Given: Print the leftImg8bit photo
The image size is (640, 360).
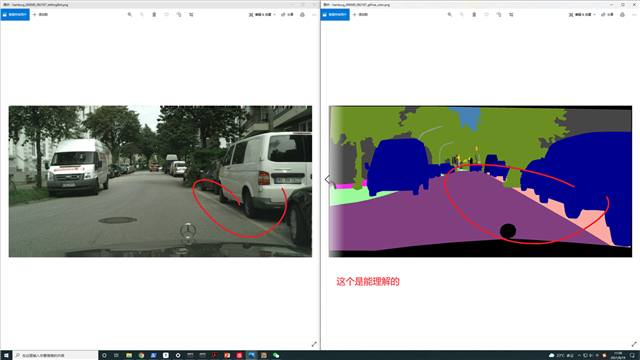Looking at the screenshot, I should 302,15.
